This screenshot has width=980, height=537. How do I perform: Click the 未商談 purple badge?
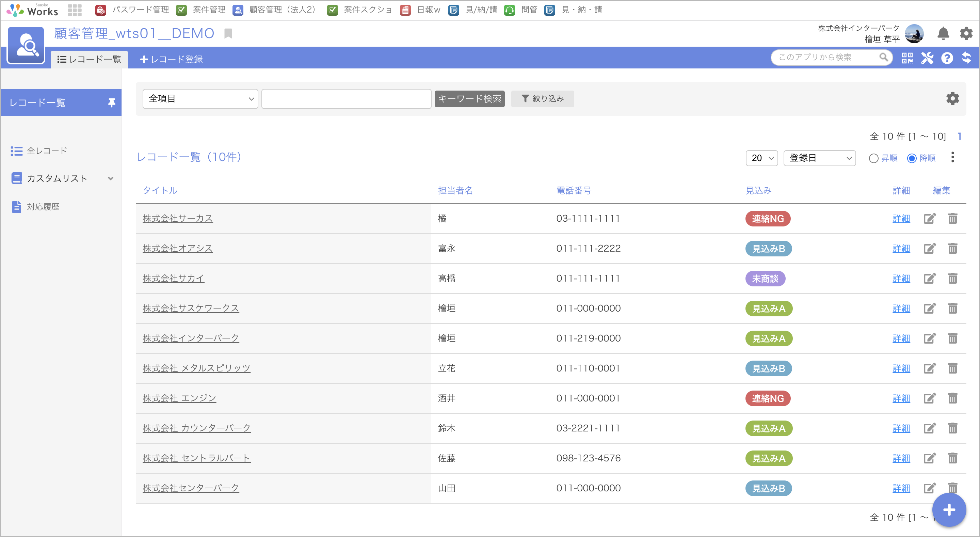(765, 278)
